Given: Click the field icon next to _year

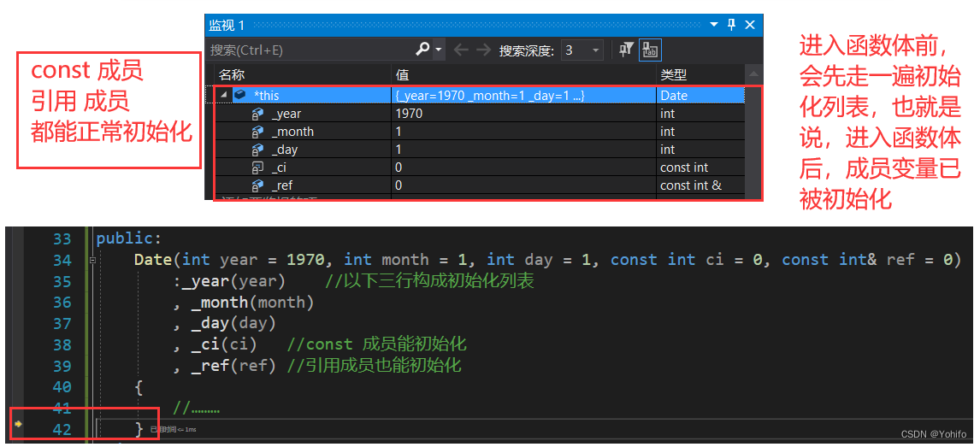Looking at the screenshot, I should [x=257, y=114].
